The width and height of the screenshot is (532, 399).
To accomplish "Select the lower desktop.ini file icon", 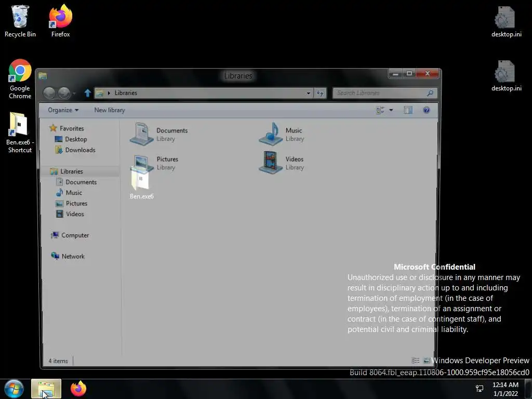I will (506, 76).
